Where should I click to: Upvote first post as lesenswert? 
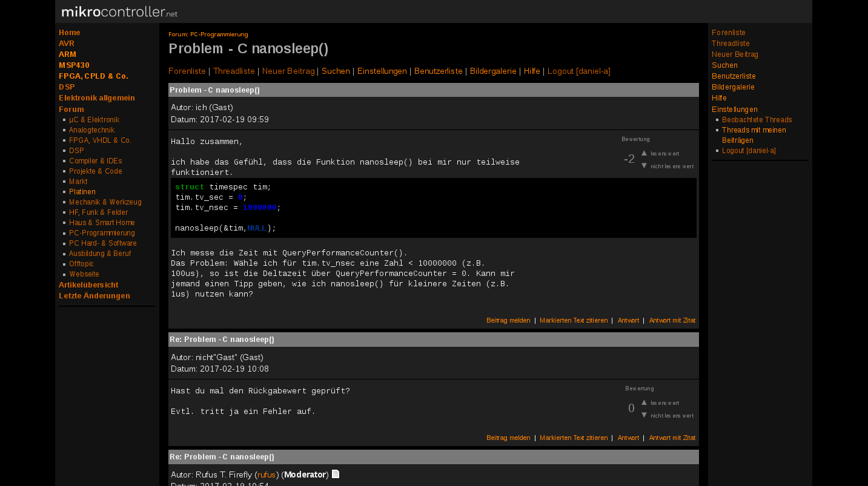[x=644, y=153]
